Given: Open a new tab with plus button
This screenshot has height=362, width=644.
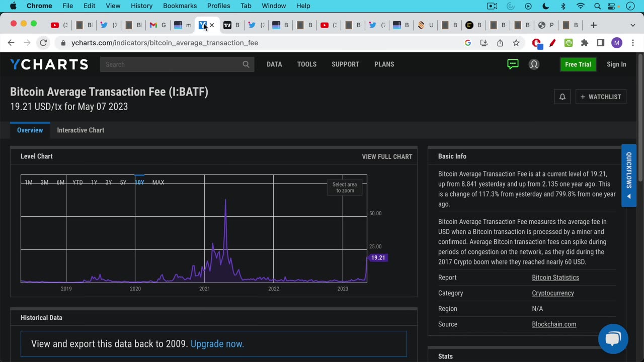Looking at the screenshot, I should [594, 25].
